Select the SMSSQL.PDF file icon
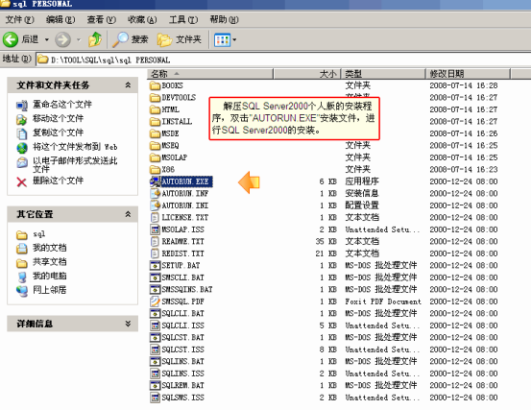This screenshot has height=410, width=532. tap(155, 301)
